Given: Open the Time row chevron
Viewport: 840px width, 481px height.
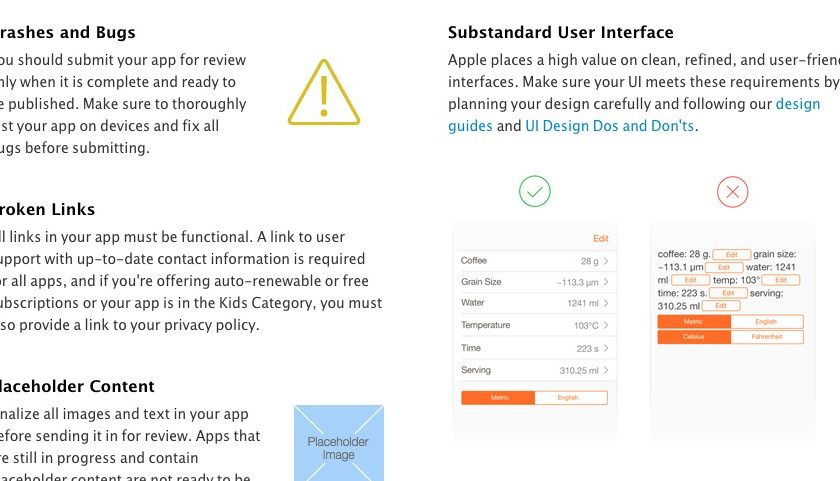Looking at the screenshot, I should [x=606, y=348].
